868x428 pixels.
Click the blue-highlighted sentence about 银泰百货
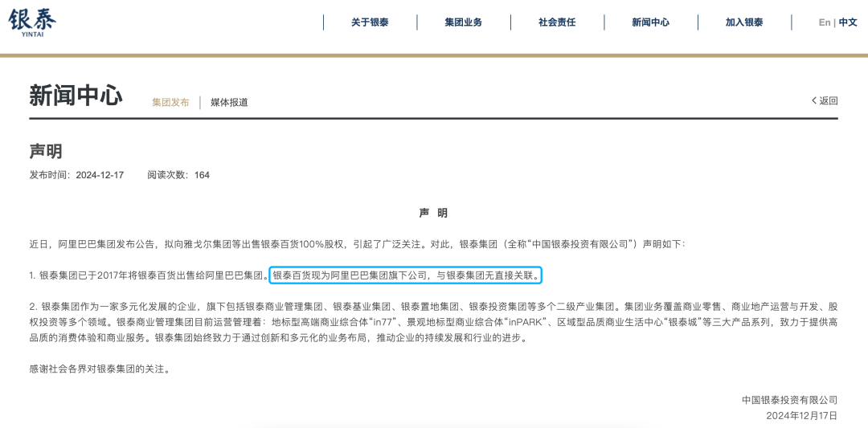[x=406, y=275]
